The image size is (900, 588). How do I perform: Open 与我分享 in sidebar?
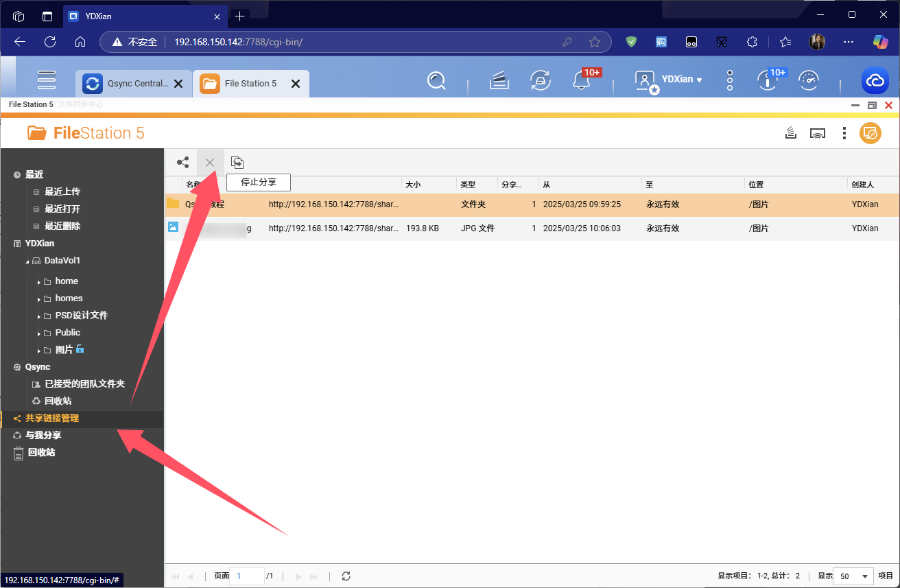coord(43,436)
